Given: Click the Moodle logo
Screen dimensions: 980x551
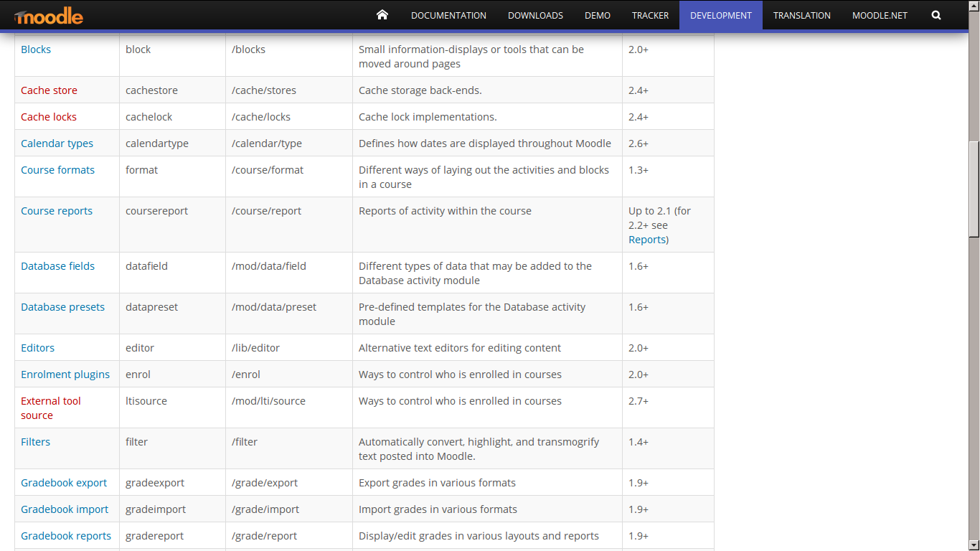Looking at the screenshot, I should pos(49,15).
